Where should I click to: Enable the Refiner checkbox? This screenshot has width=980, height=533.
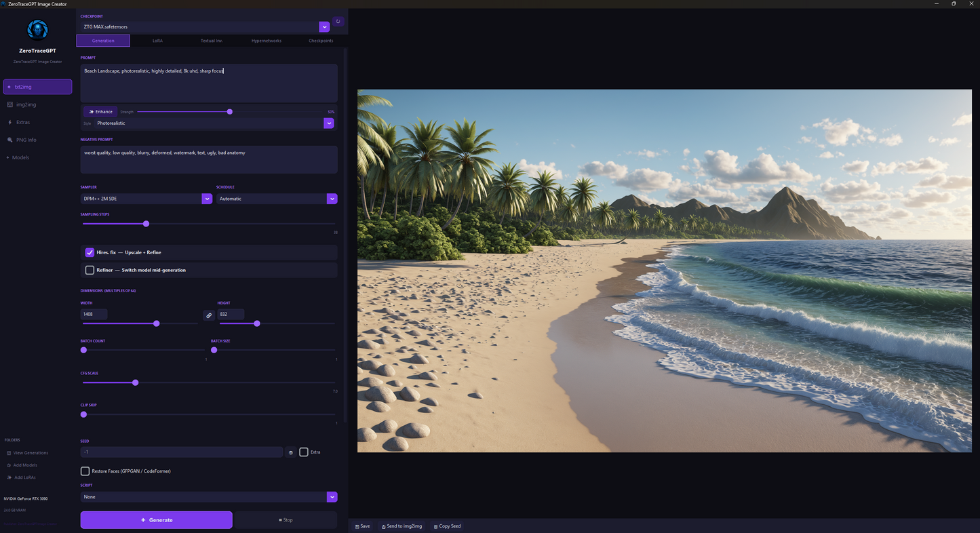tap(90, 270)
